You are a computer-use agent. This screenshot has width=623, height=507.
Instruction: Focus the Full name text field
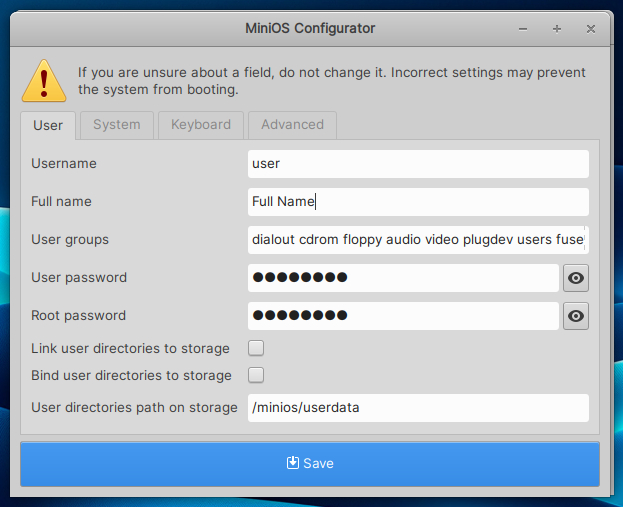(x=418, y=202)
